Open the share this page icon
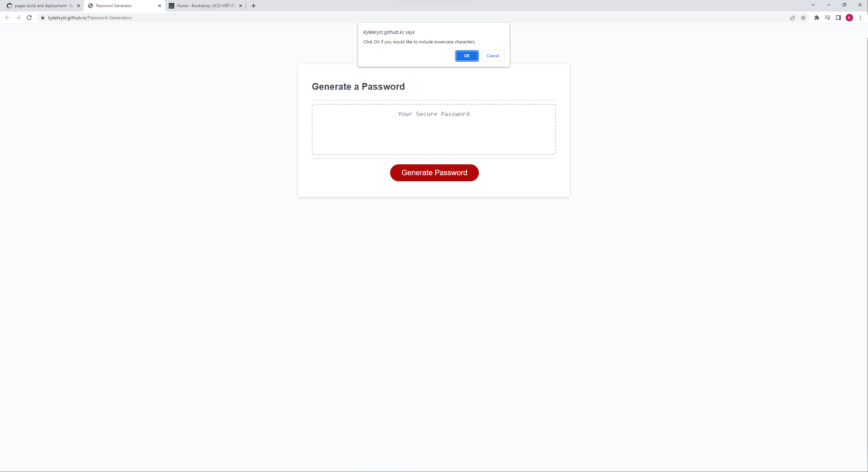Viewport: 868px width, 472px height. (x=792, y=18)
